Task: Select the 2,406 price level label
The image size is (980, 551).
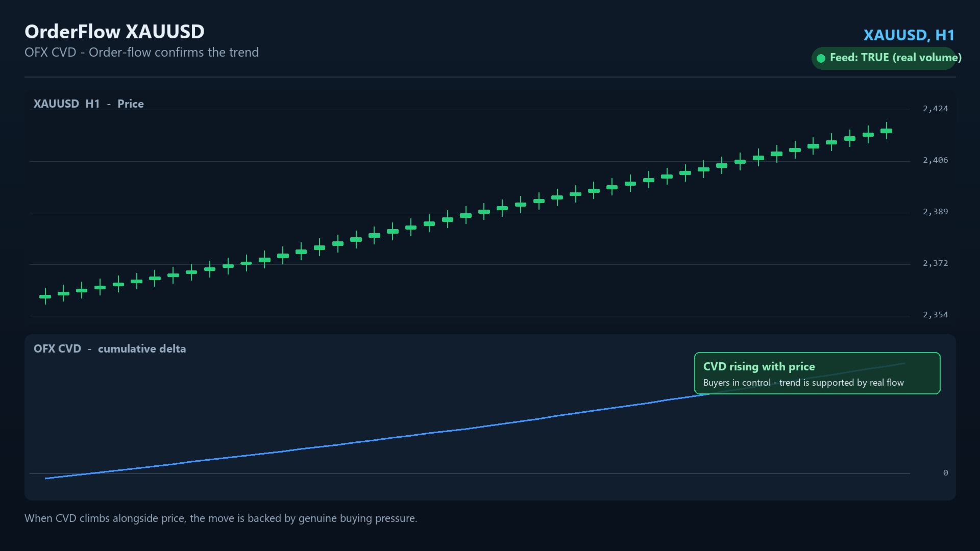Action: tap(935, 160)
